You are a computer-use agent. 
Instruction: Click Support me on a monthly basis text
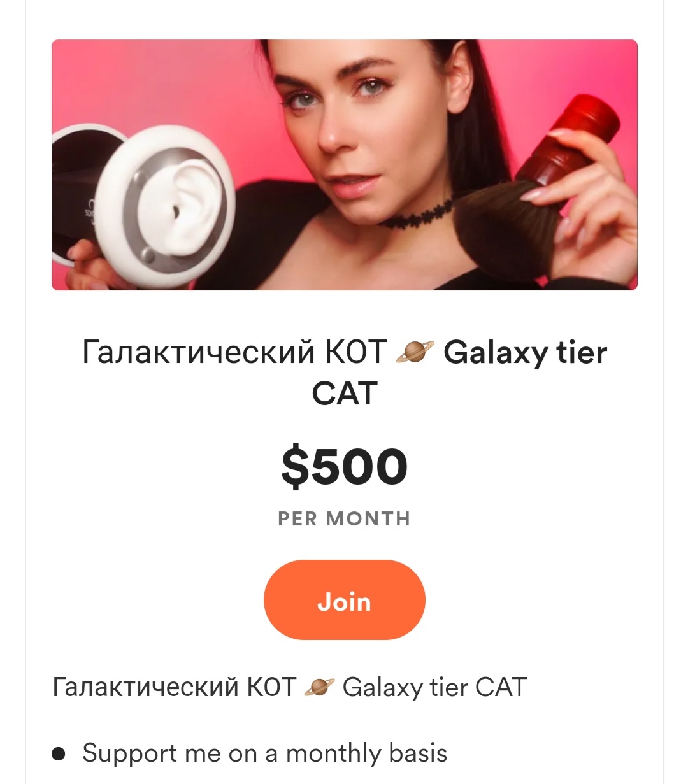[x=264, y=753]
